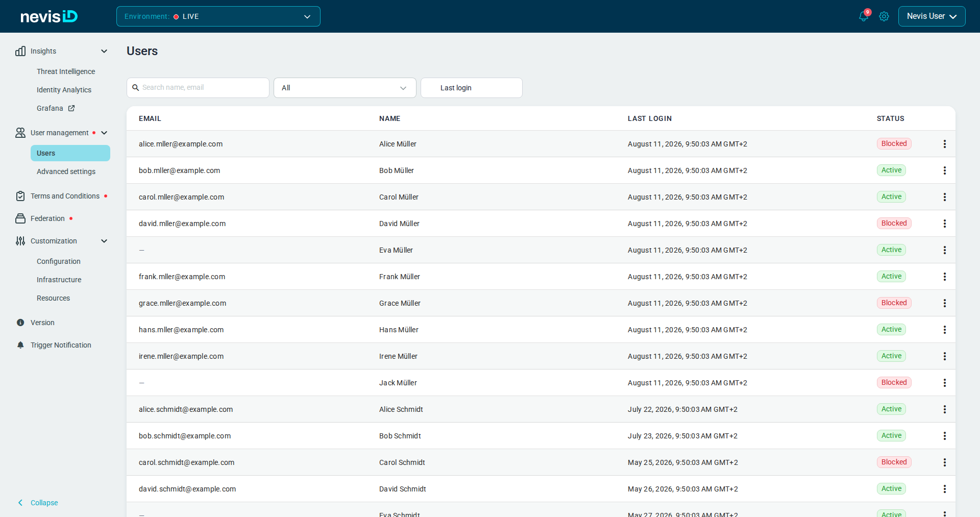Screen dimensions: 980x517
Task: Open actions menu for Frank Müller
Action: [945, 277]
